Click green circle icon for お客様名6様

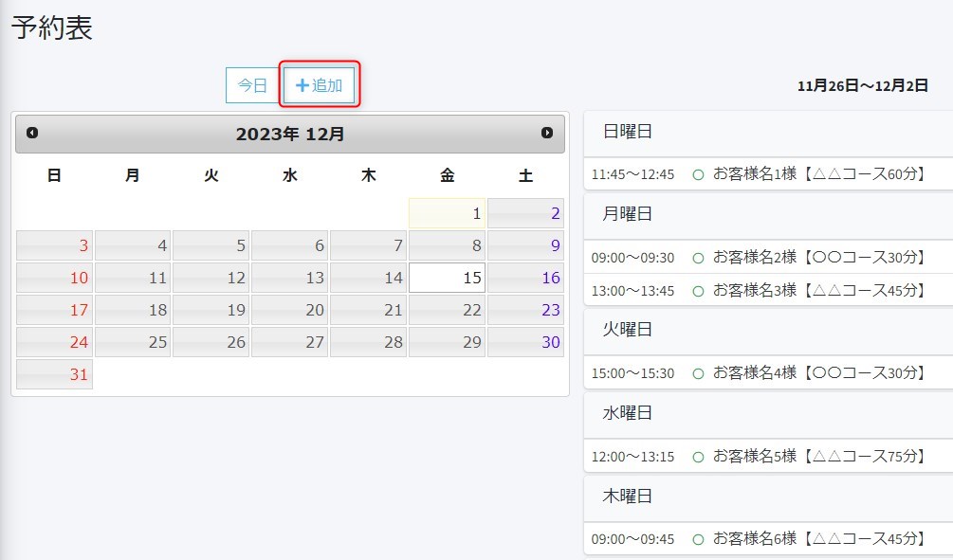(698, 539)
